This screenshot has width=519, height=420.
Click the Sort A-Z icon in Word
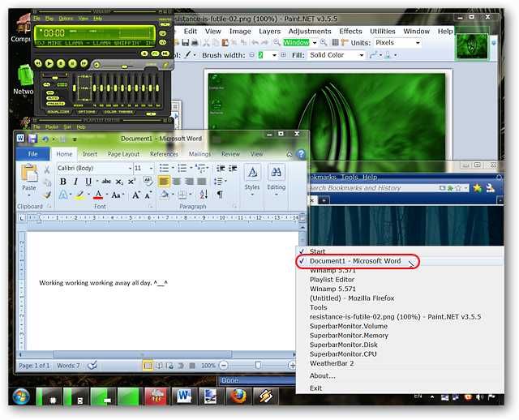[x=204, y=195]
